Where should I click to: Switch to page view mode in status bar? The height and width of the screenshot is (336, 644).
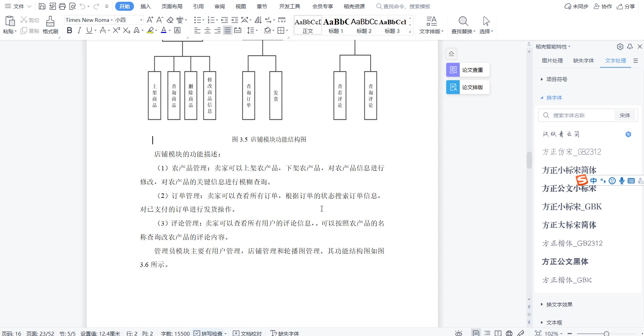476,333
